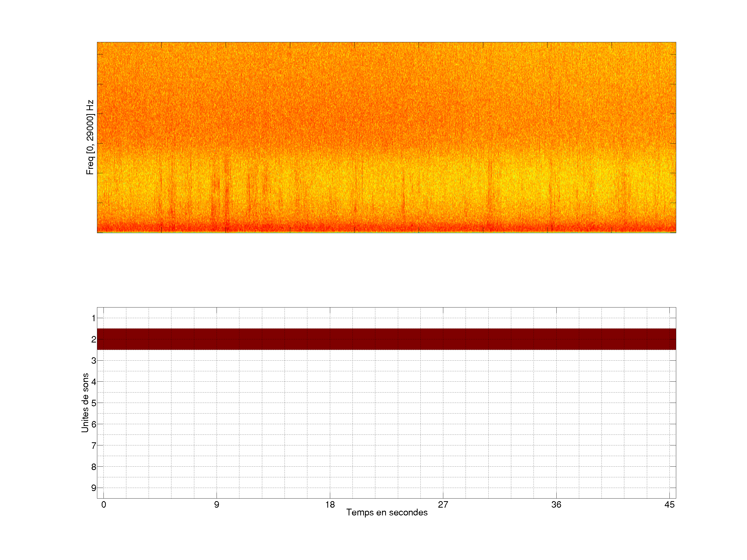Click x-axis tick label 45
747x560 pixels.
(669, 505)
